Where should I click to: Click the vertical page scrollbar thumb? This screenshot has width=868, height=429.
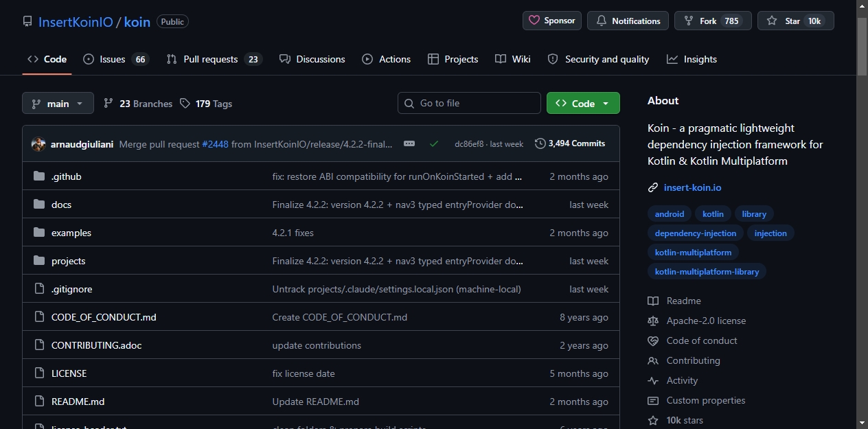click(x=862, y=46)
